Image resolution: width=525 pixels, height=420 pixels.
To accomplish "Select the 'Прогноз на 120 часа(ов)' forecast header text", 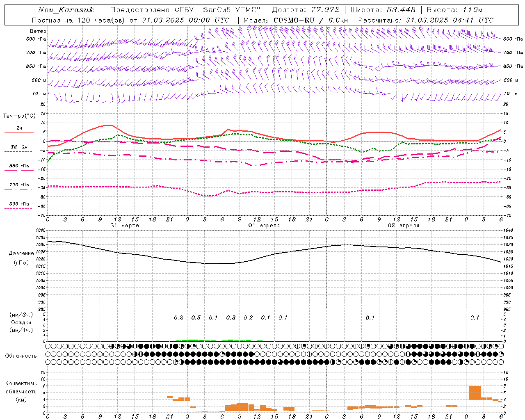I will 79,20.
